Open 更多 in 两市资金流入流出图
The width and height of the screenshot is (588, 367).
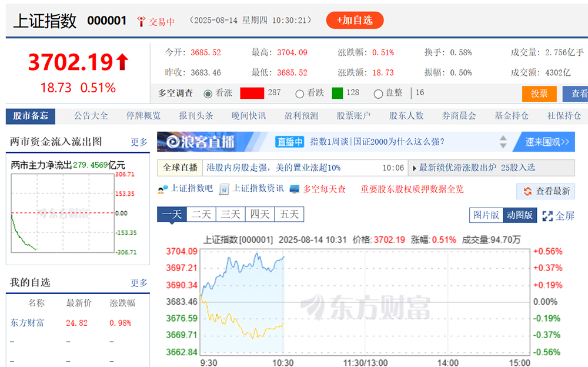[x=139, y=142]
